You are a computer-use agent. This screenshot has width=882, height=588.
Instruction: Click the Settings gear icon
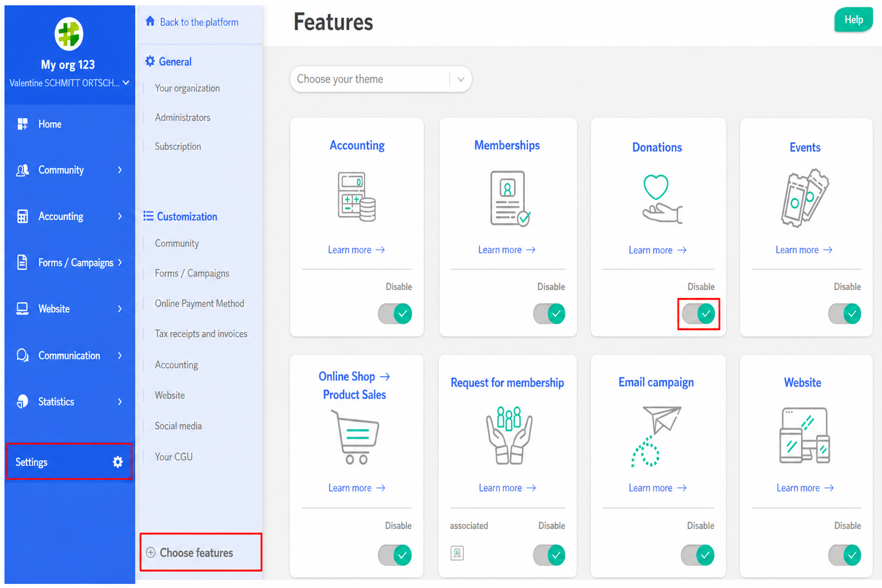118,462
